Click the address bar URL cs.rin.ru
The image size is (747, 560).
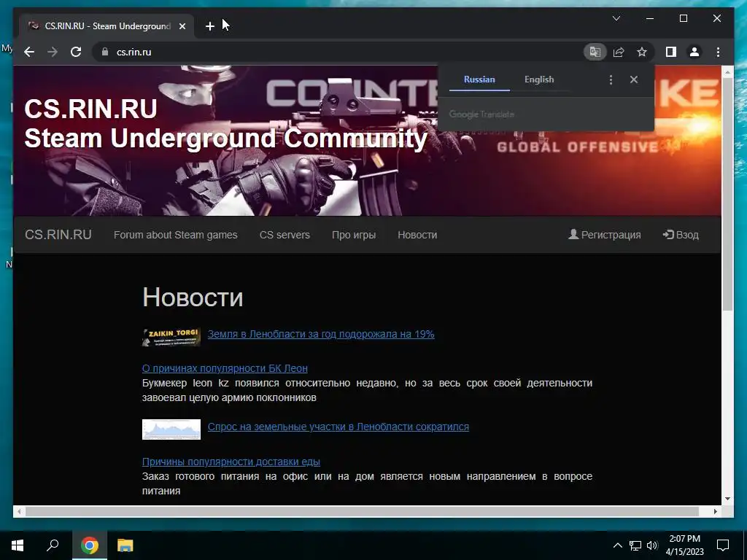[134, 52]
